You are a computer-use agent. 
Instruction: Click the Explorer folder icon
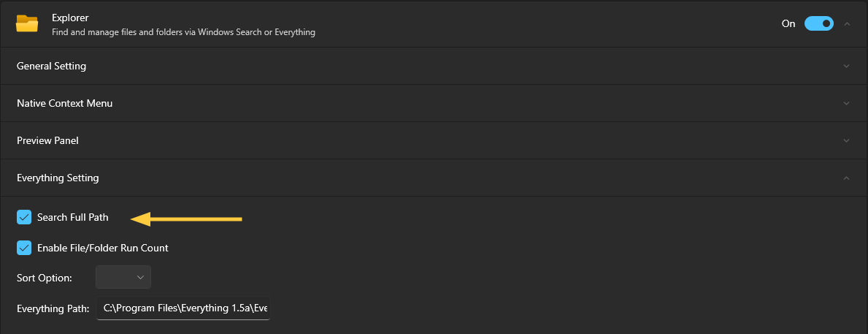(27, 23)
